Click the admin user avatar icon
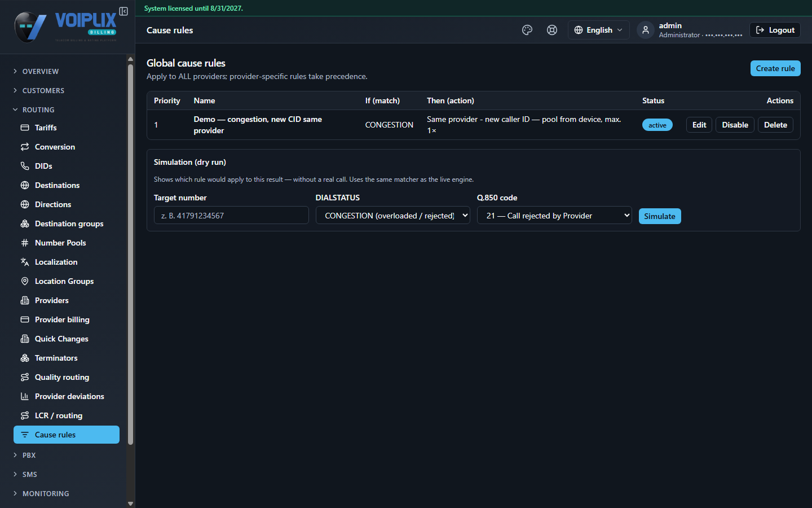This screenshot has height=508, width=812. coord(646,30)
